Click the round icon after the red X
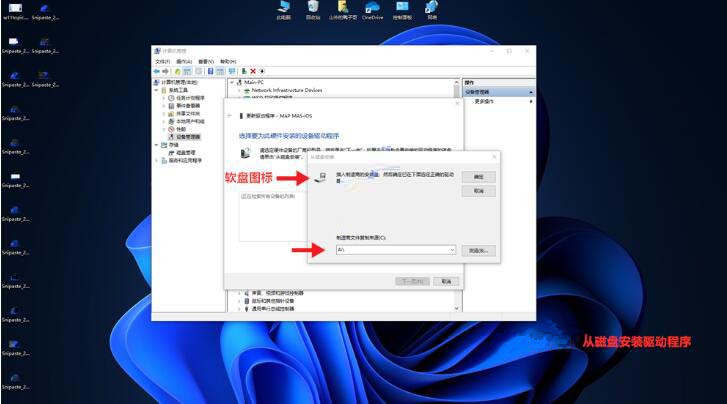The height and width of the screenshot is (404, 727). pos(262,71)
